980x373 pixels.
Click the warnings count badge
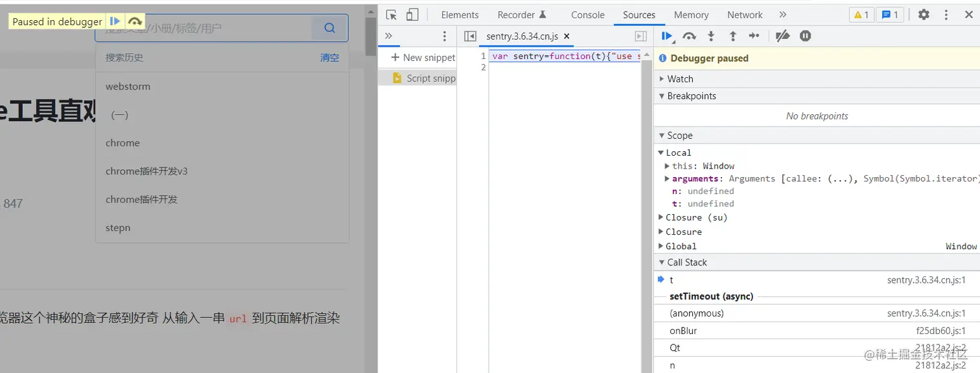point(861,14)
